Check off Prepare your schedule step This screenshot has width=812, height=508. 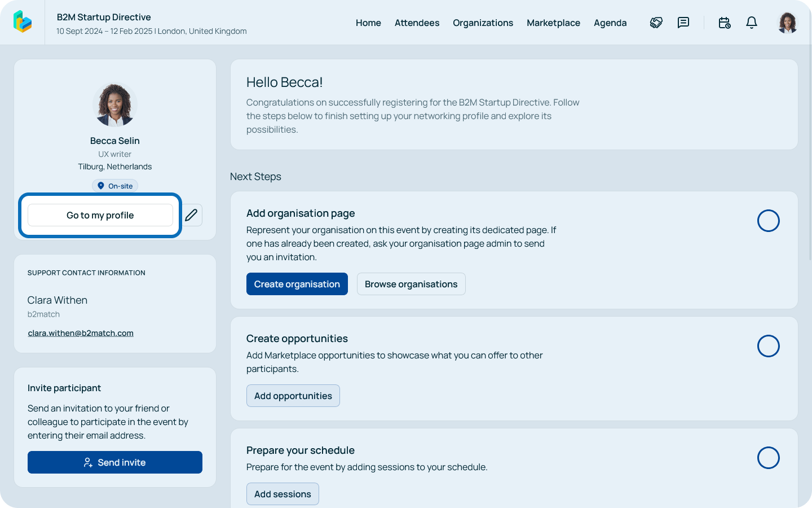click(768, 458)
